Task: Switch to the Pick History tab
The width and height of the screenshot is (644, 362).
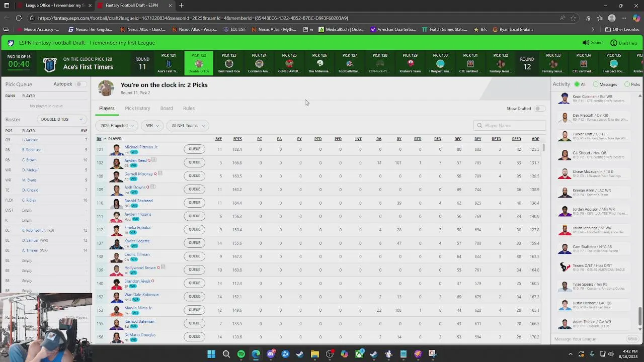Action: (137, 109)
